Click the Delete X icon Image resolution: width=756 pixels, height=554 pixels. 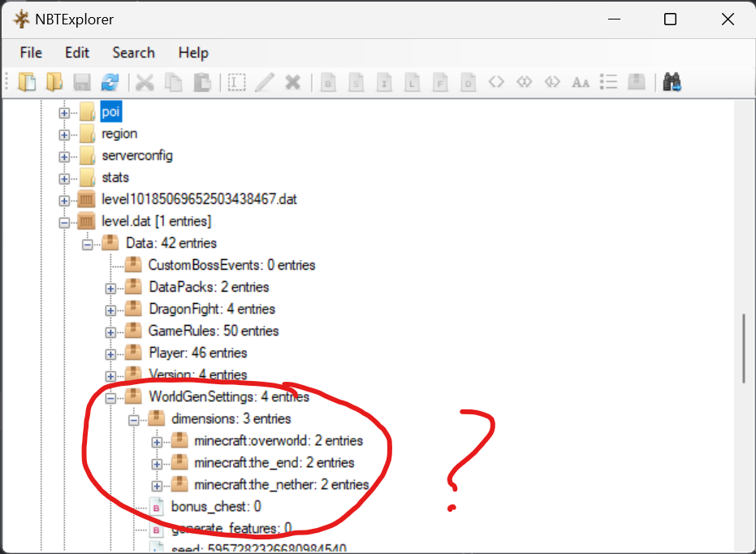[292, 82]
